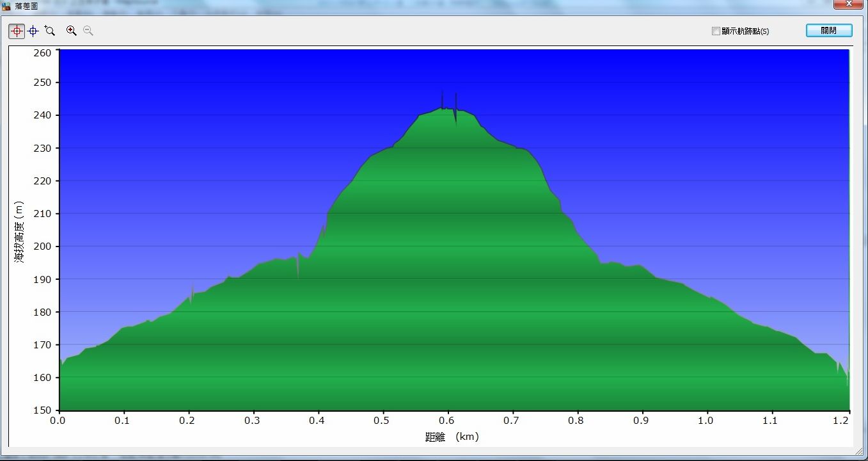Click the 260 altitude axis value

pos(42,53)
